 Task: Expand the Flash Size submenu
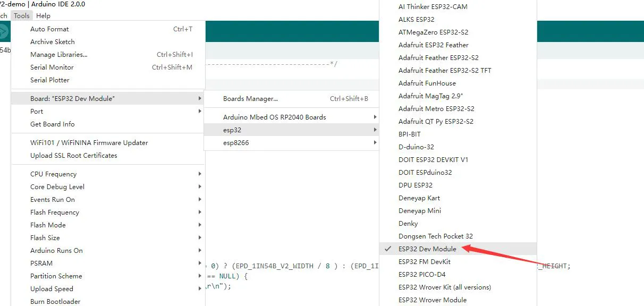(x=108, y=238)
